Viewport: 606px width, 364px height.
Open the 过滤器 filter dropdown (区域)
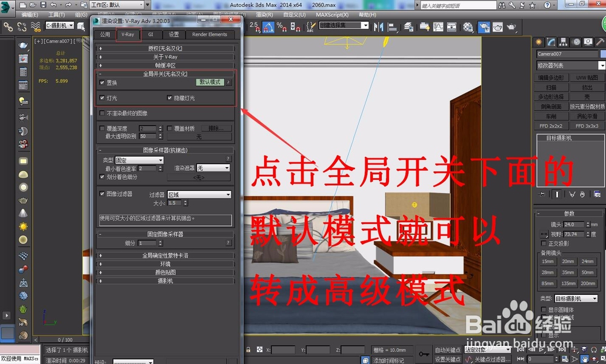click(x=199, y=194)
